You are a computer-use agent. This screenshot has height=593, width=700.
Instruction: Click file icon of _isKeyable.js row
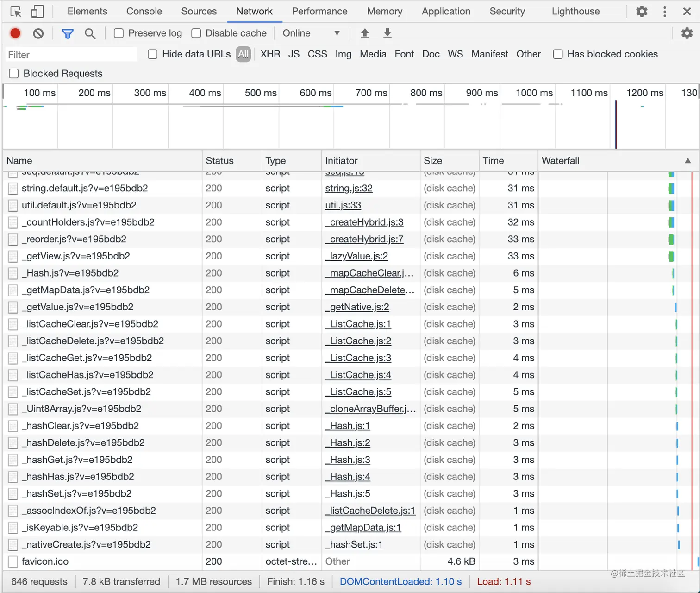[x=13, y=528]
